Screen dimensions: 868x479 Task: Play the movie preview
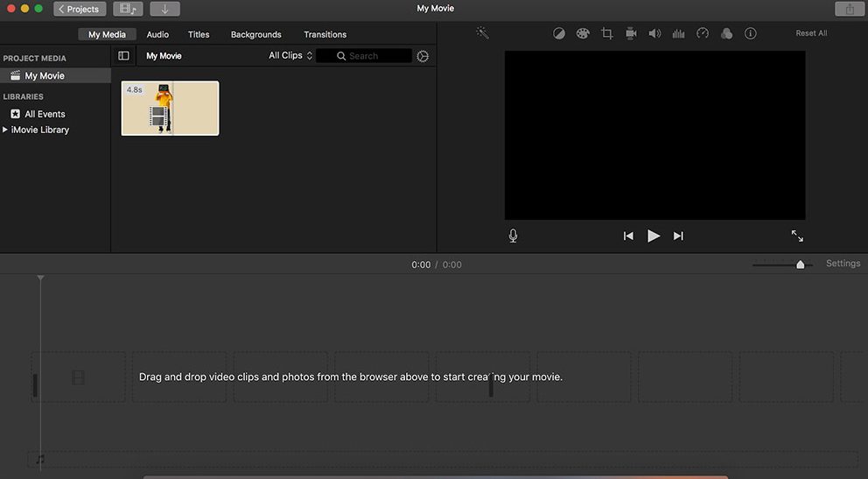point(654,236)
